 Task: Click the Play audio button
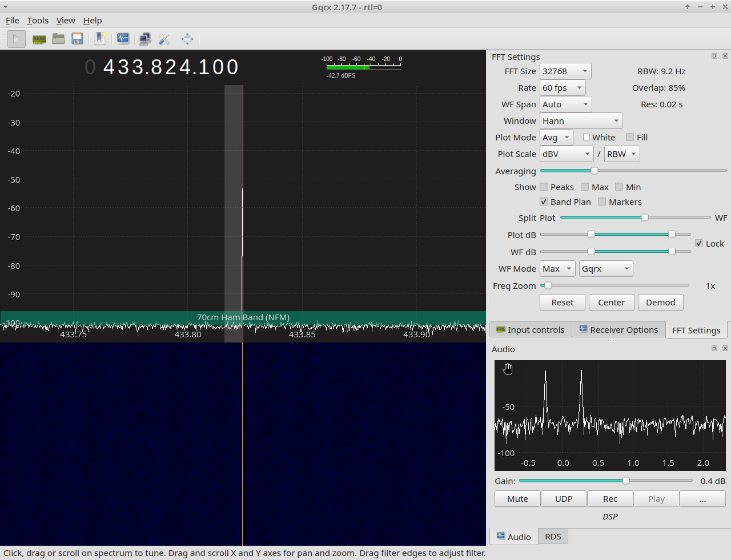pyautogui.click(x=657, y=499)
